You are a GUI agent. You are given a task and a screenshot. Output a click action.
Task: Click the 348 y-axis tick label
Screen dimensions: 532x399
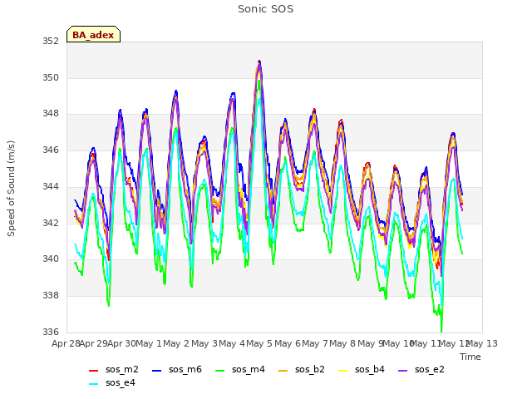click(x=51, y=114)
